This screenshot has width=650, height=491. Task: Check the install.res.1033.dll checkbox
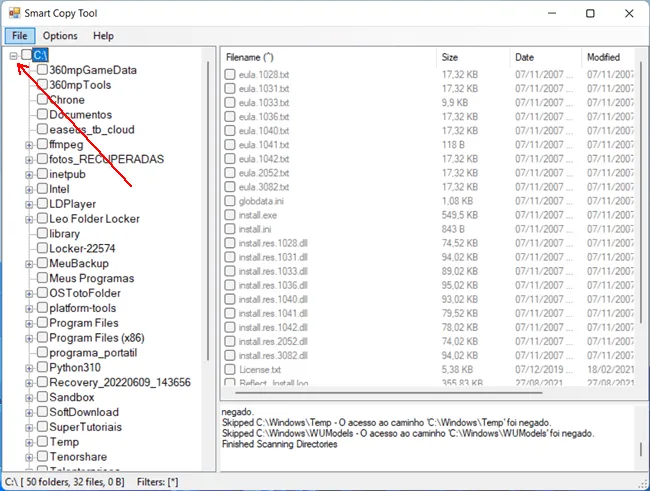point(230,271)
